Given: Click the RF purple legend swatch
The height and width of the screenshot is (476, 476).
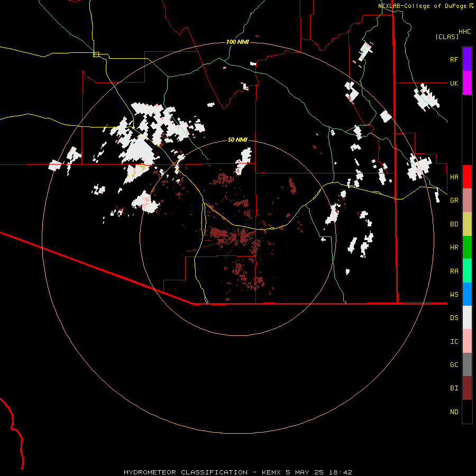Looking at the screenshot, I should pos(467,59).
